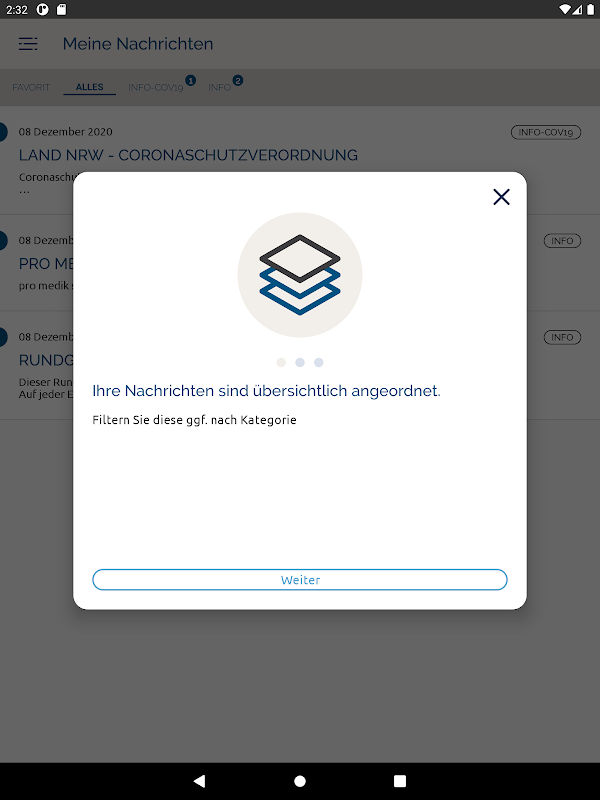600x800 pixels.
Task: Select the first onboarding page dot
Action: point(281,362)
